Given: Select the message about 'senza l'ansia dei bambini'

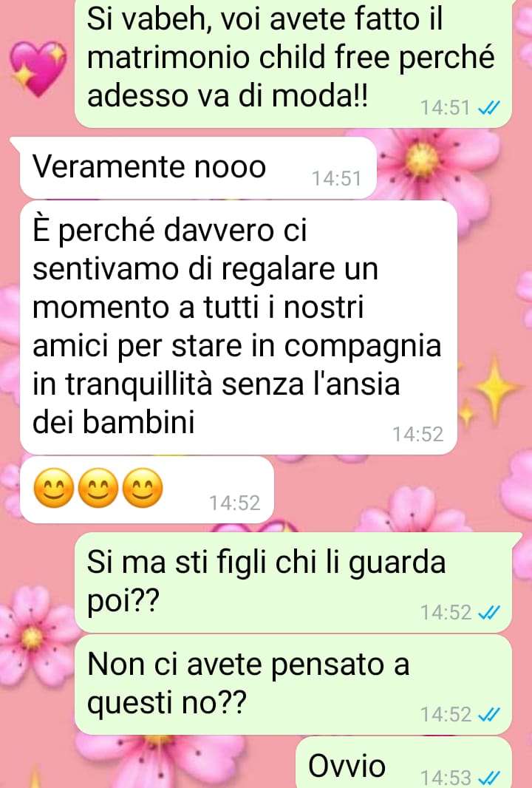Looking at the screenshot, I should click(x=238, y=327).
